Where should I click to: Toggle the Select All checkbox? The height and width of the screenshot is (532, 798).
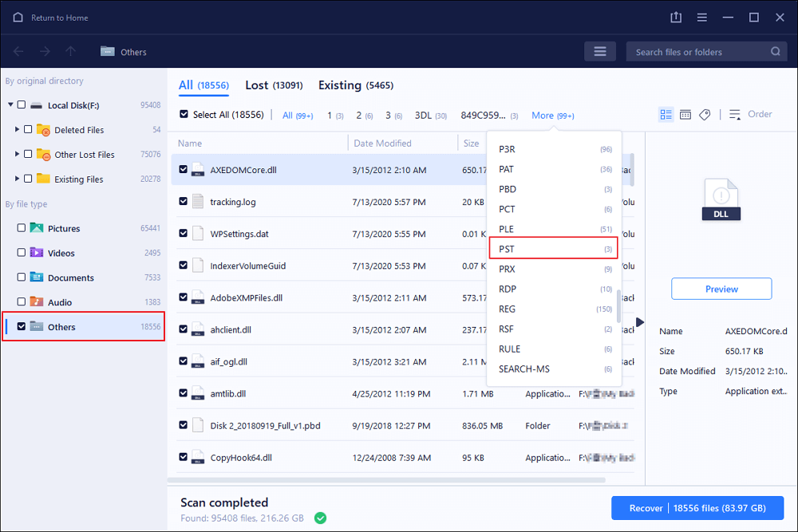[x=184, y=115]
